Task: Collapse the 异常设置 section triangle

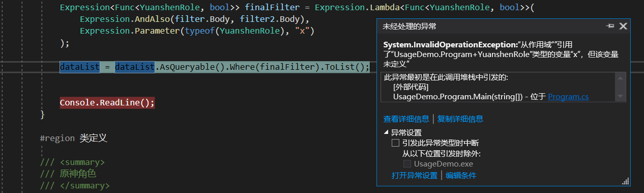Action: pos(386,133)
